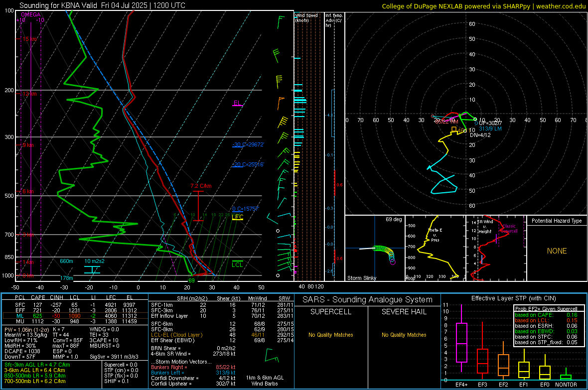The image size is (588, 390).
Task: Click the '10 m2s2' effective SRH label
Action: click(95, 261)
